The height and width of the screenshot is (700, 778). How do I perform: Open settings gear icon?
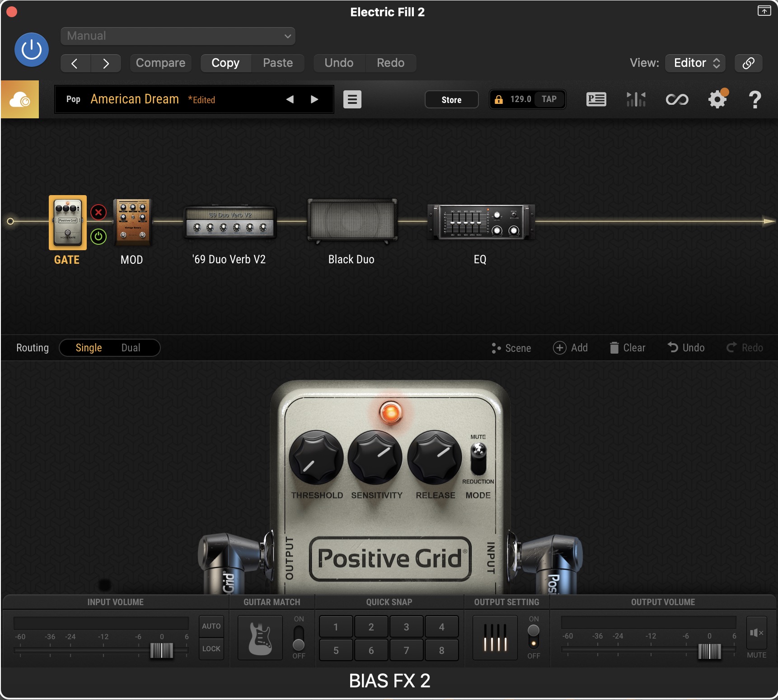717,99
